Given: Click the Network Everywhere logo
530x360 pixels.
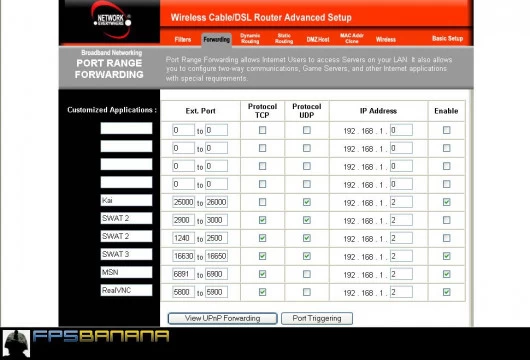Looking at the screenshot, I should tap(111, 20).
